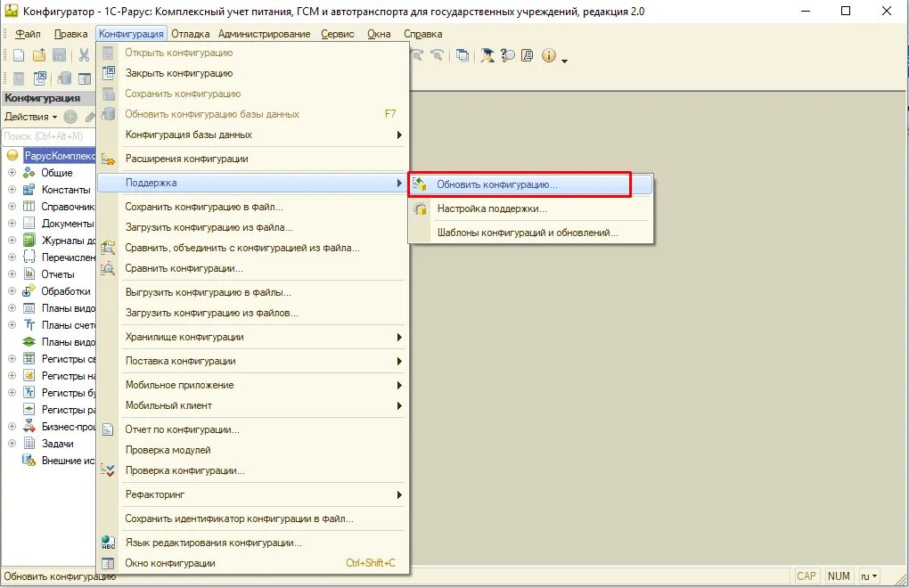Click the Close configuration toolbar icon

coord(40,78)
